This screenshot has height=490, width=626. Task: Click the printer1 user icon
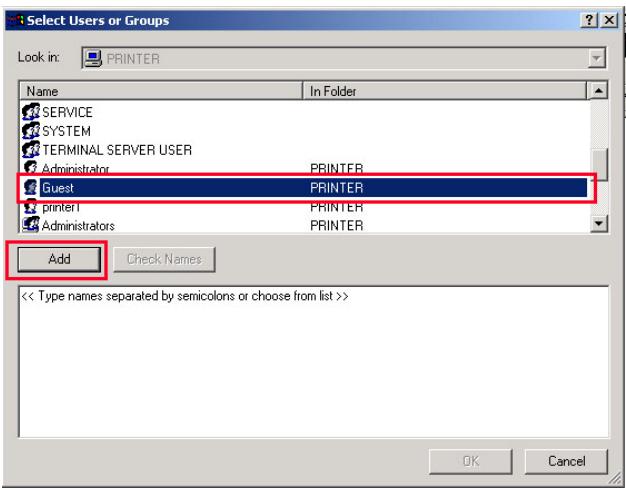coord(31,206)
